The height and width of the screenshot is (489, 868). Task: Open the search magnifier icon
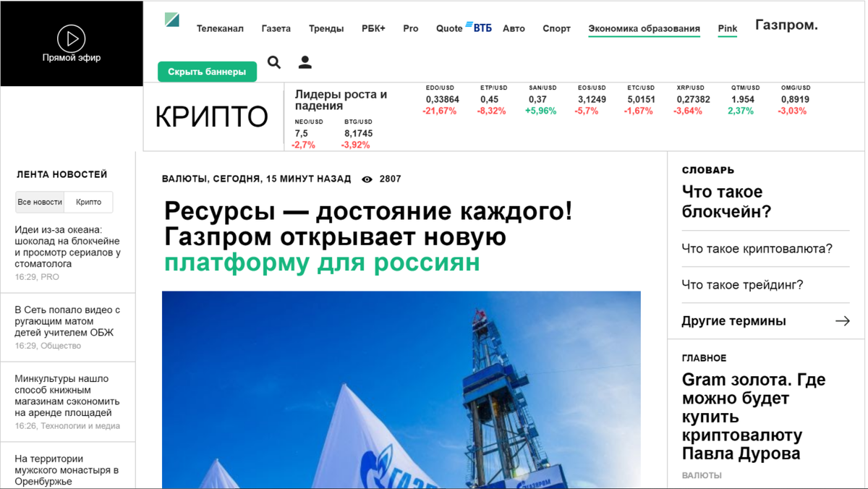274,62
